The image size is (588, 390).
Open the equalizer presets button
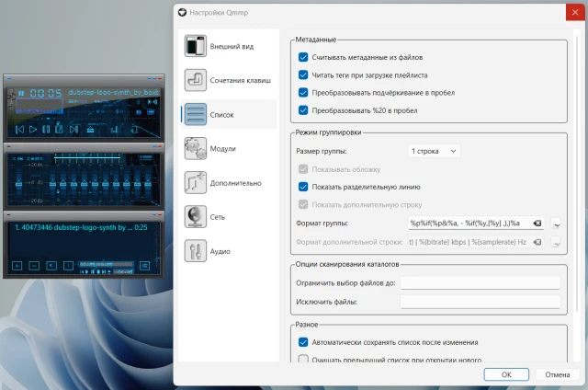tap(145, 157)
